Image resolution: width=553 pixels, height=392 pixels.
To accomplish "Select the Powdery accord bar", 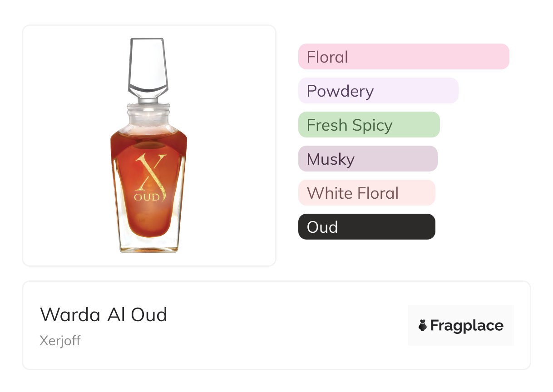I will 378,91.
